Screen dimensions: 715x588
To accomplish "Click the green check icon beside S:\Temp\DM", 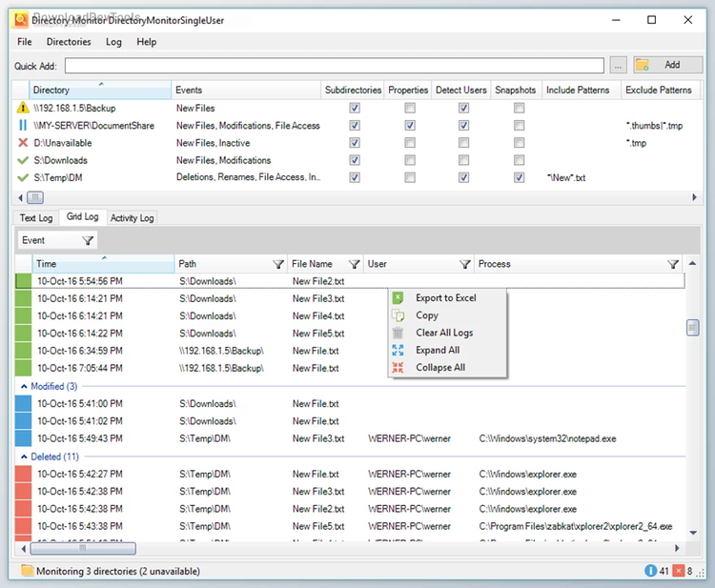I will point(23,177).
